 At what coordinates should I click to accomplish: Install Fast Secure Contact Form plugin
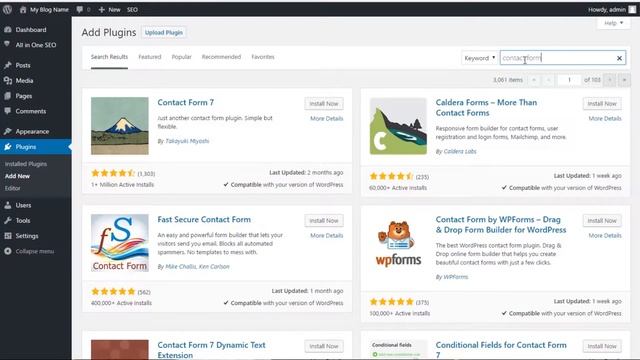coord(324,221)
